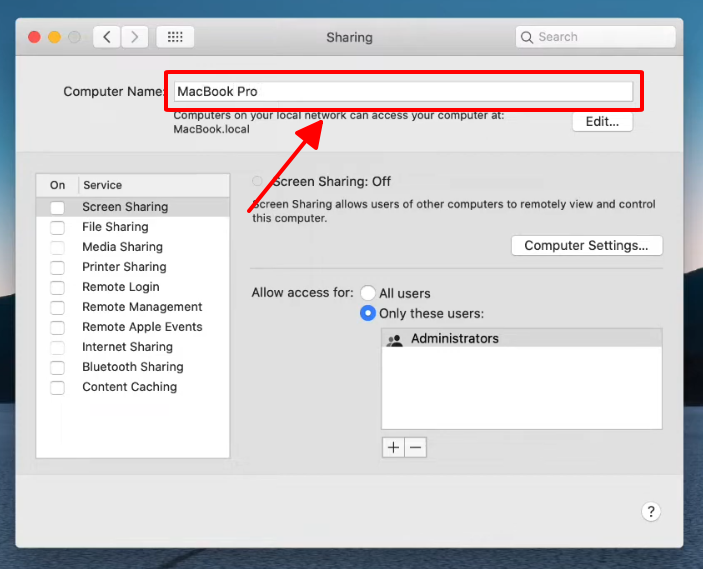
Task: Enable the Media Sharing checkbox
Action: coord(57,248)
